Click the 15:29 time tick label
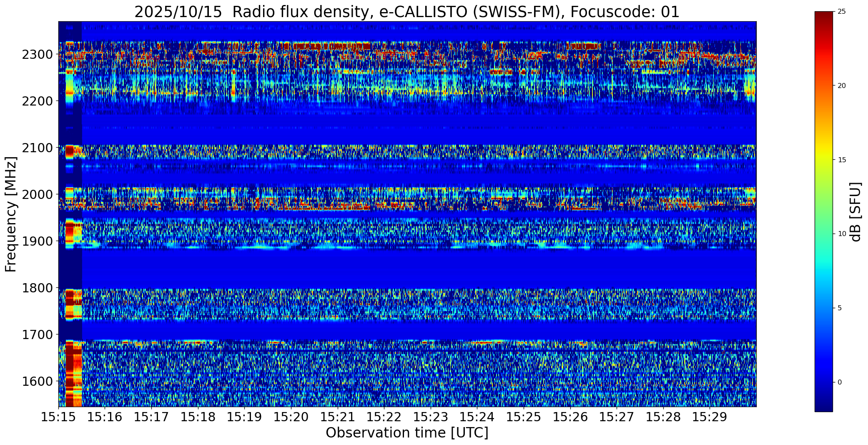Screen dimensions: 868x445 [710, 417]
